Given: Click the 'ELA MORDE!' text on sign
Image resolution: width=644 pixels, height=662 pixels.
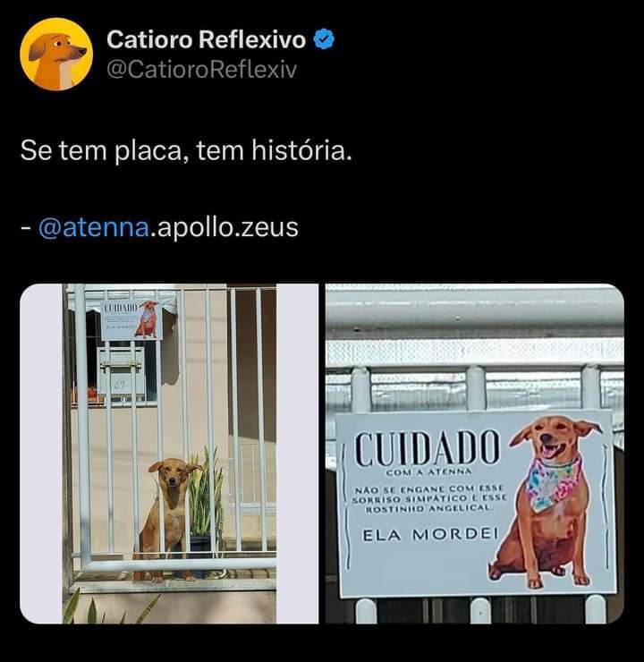Looking at the screenshot, I should point(430,534).
